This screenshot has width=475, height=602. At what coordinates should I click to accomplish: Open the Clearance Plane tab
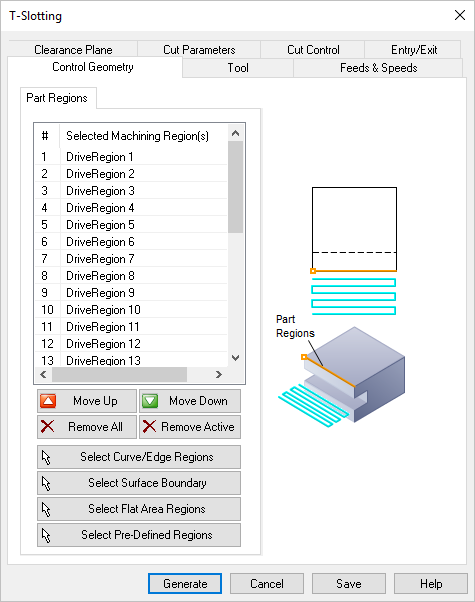(73, 50)
